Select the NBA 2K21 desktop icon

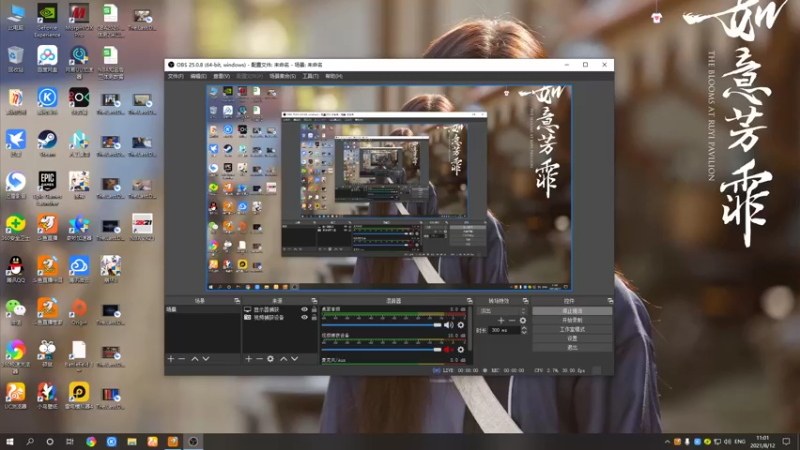[x=142, y=227]
